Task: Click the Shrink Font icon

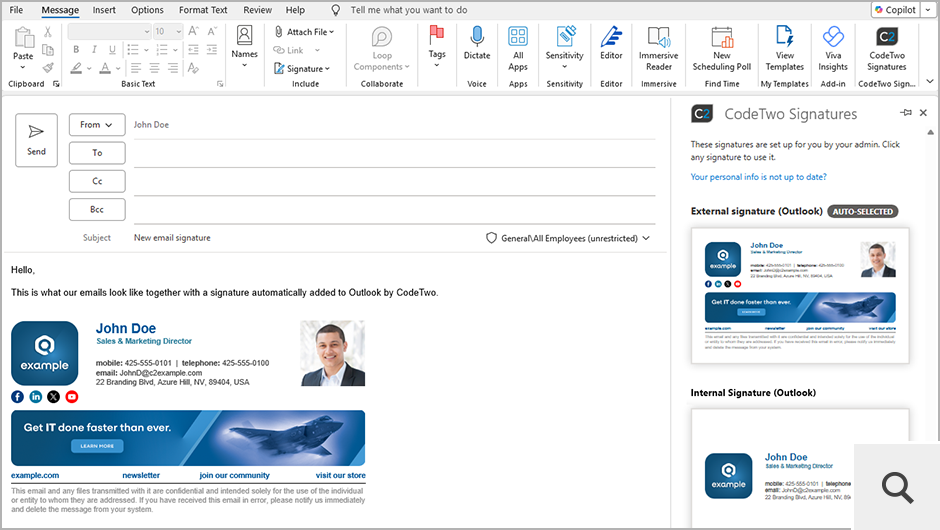Action: (x=212, y=31)
